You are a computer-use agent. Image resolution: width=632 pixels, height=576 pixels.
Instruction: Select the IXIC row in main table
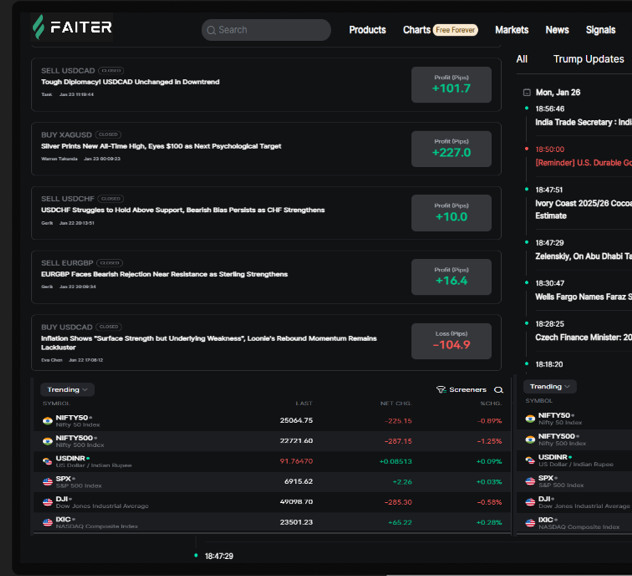click(x=272, y=522)
